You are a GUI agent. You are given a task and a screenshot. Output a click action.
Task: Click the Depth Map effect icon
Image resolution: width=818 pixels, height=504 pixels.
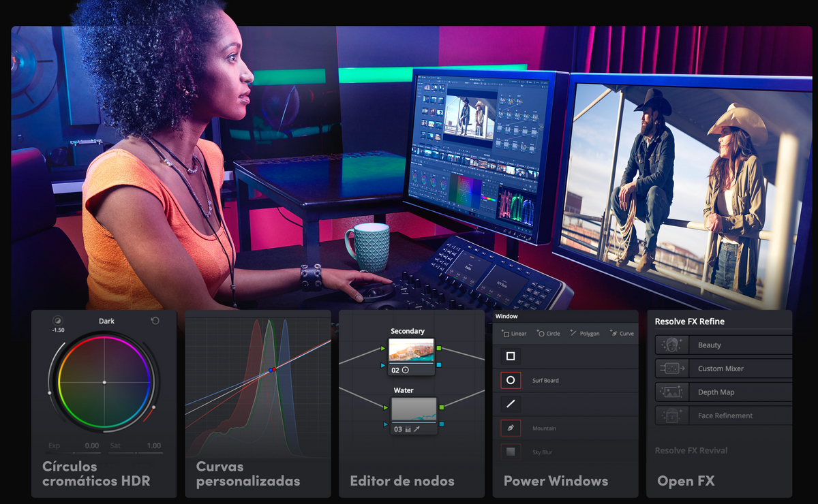pyautogui.click(x=671, y=392)
